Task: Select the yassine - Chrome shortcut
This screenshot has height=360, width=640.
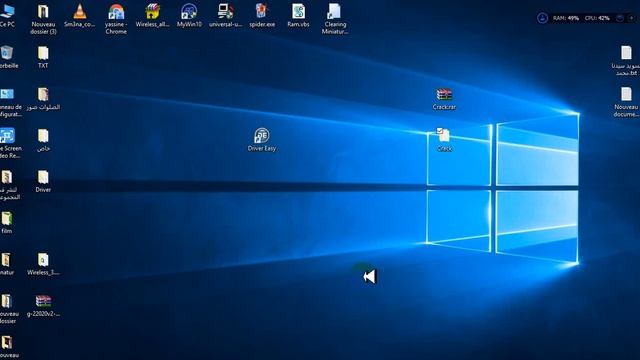Action: coord(116,19)
